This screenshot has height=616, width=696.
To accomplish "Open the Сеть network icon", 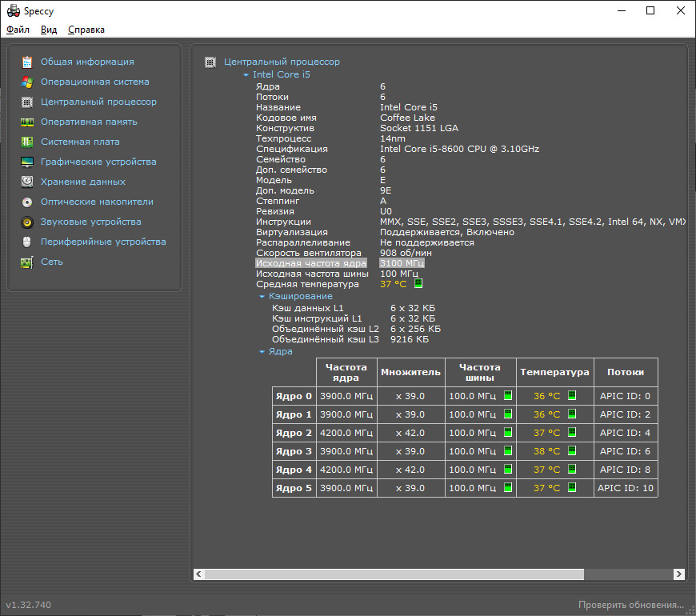I will tap(27, 262).
